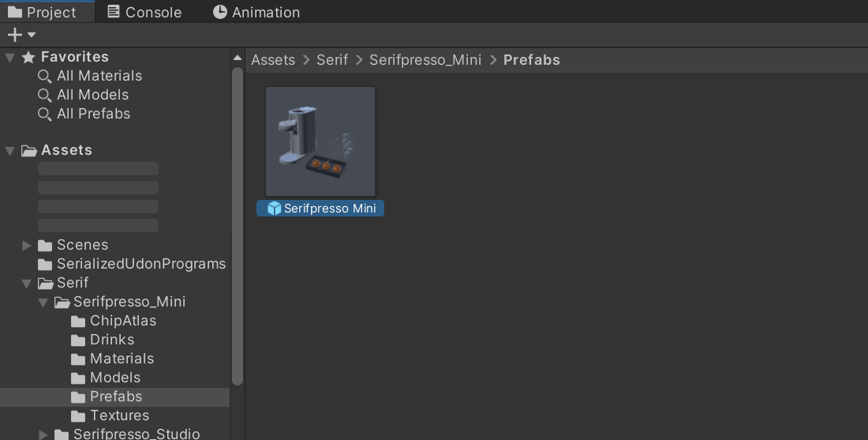Click the blue prefab cube icon

pyautogui.click(x=274, y=209)
